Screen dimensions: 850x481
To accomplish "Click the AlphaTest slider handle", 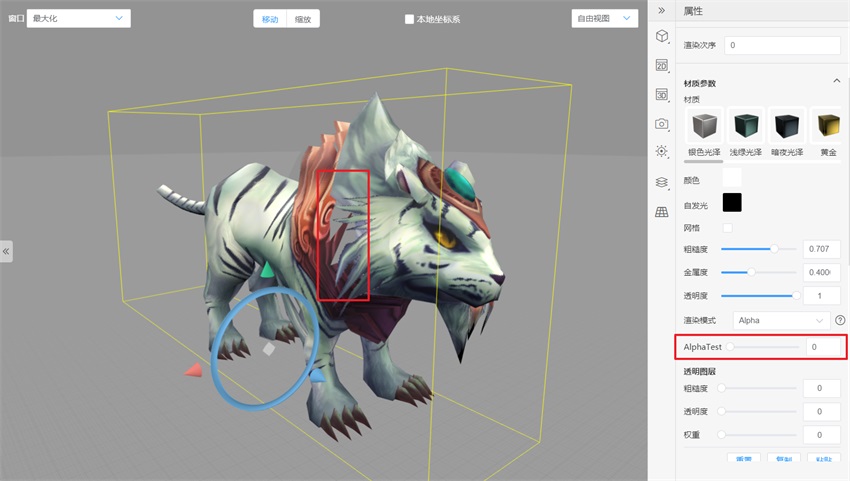I will click(x=730, y=347).
